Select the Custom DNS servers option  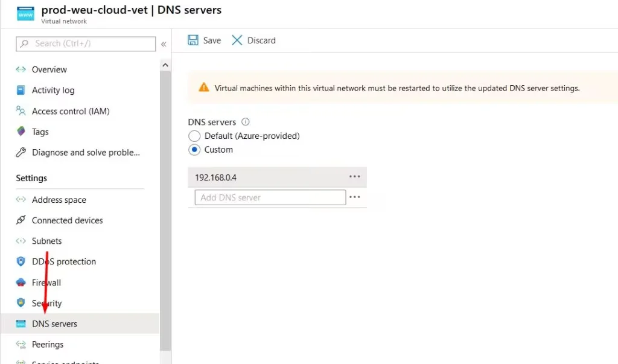(194, 150)
